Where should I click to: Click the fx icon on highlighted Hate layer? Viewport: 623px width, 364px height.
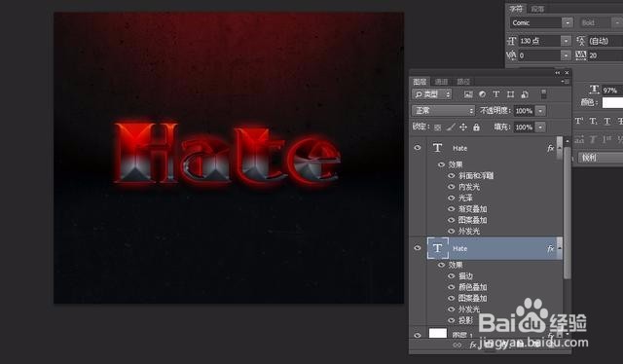coord(550,249)
